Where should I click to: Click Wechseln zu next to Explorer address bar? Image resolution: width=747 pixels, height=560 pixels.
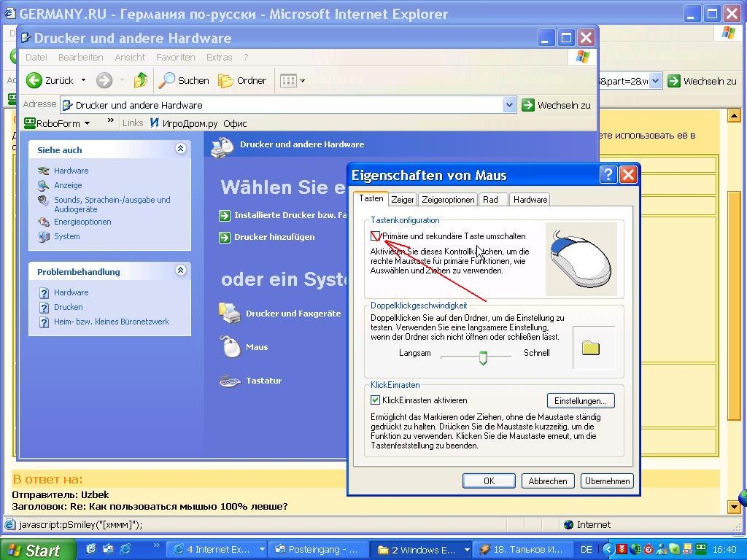(x=556, y=105)
